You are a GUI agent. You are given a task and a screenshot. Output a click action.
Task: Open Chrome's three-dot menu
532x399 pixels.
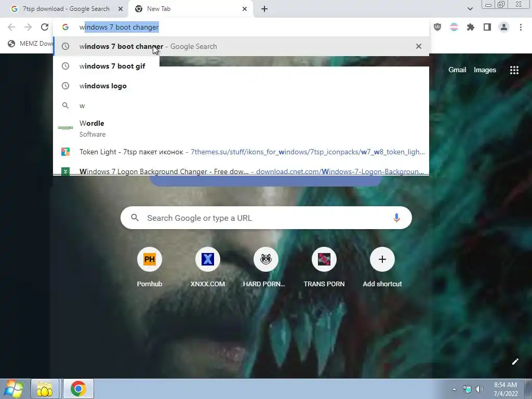pyautogui.click(x=521, y=27)
